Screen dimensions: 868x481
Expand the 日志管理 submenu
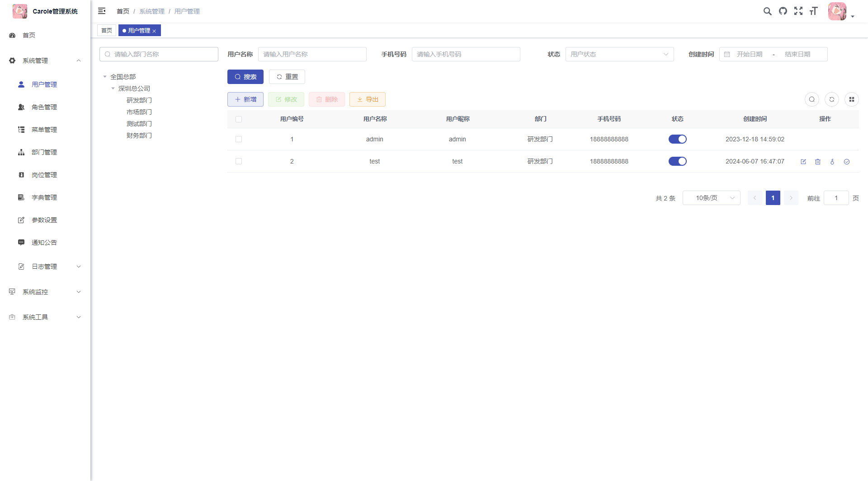(x=45, y=266)
